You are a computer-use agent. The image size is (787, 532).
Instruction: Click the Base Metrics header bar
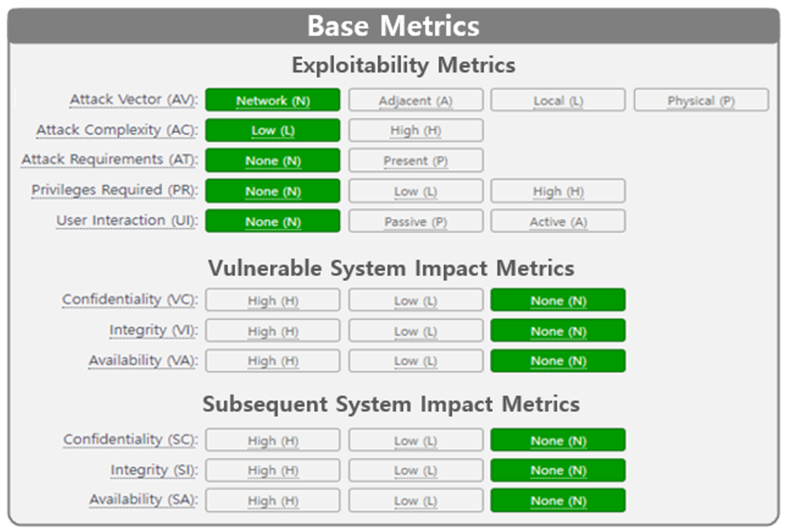393,26
